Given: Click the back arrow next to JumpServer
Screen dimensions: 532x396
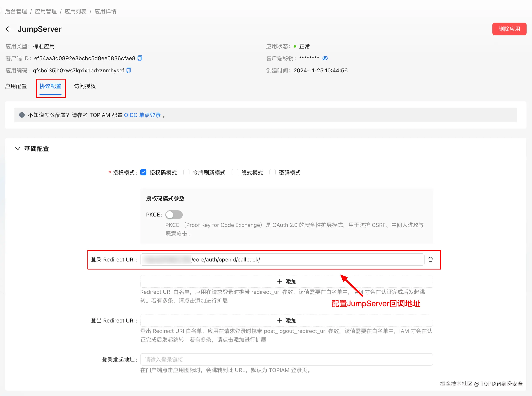Looking at the screenshot, I should (8, 29).
